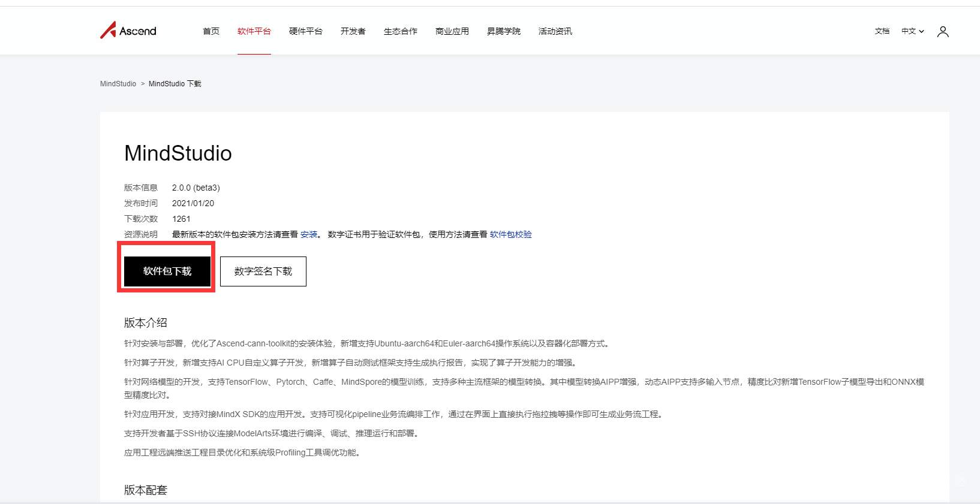980x504 pixels.
Task: Click the 版本介绍 heading
Action: tap(146, 323)
